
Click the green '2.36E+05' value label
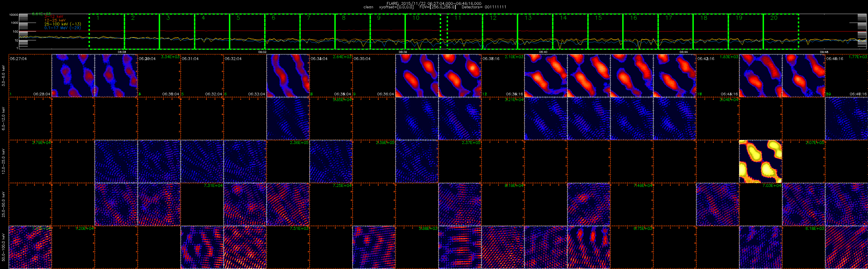299,143
